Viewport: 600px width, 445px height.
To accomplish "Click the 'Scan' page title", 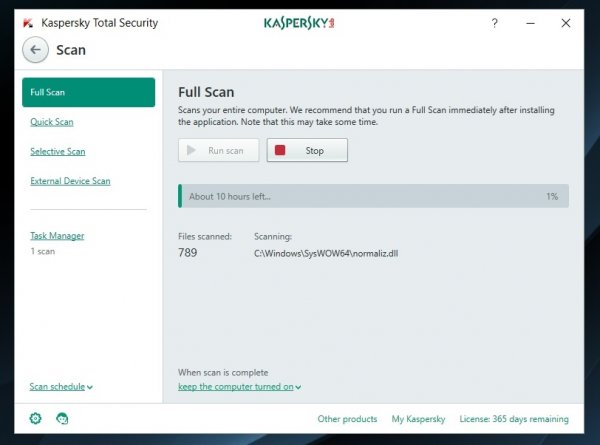I will coord(71,50).
